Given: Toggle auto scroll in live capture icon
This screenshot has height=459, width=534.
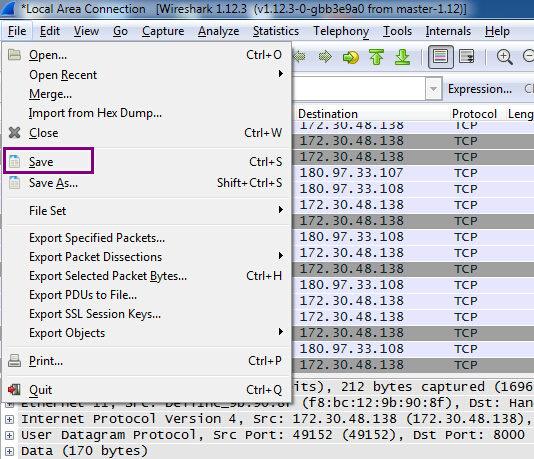Looking at the screenshot, I should (x=467, y=57).
